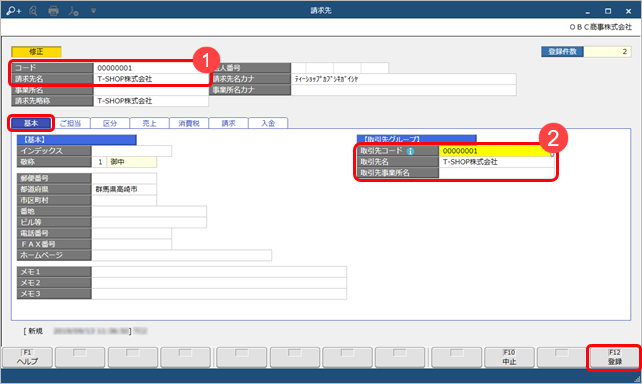Open print preview via document-magnifier icon

pos(33,11)
